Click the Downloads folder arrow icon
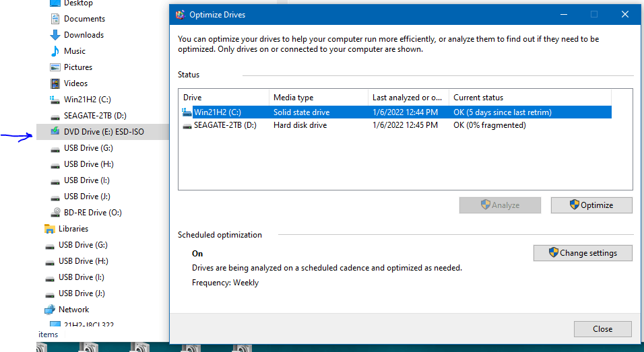The height and width of the screenshot is (352, 644). [x=55, y=35]
